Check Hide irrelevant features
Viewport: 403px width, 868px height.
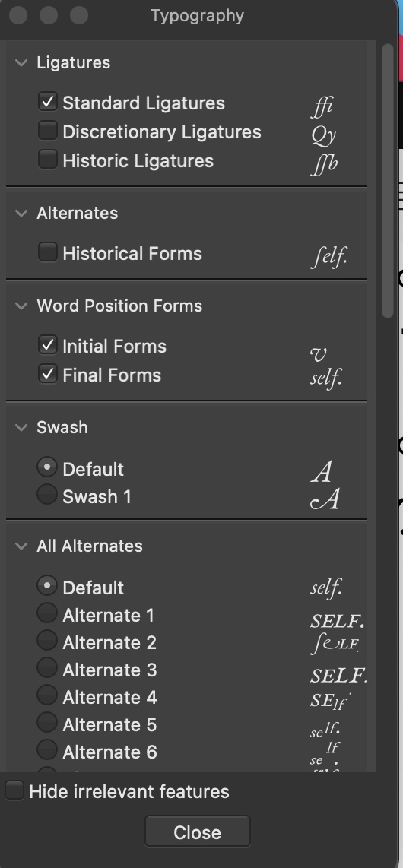[14, 790]
